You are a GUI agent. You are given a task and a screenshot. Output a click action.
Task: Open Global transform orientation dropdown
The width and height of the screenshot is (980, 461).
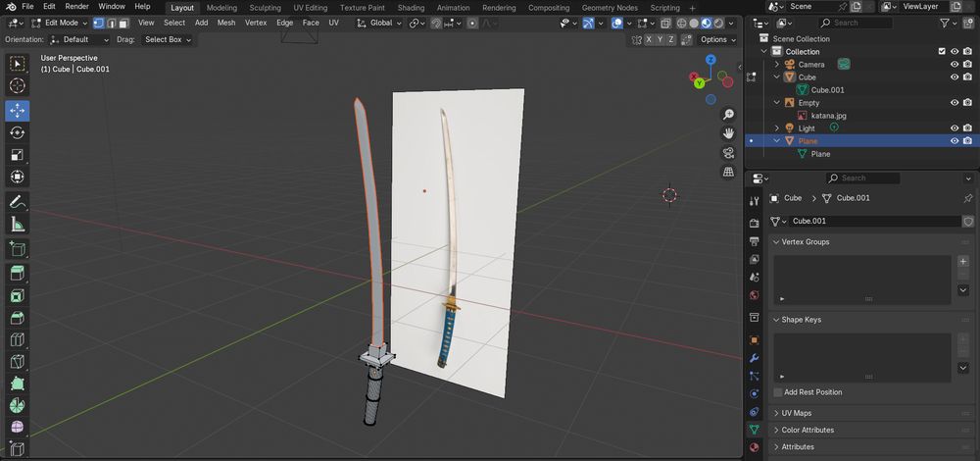(x=378, y=24)
